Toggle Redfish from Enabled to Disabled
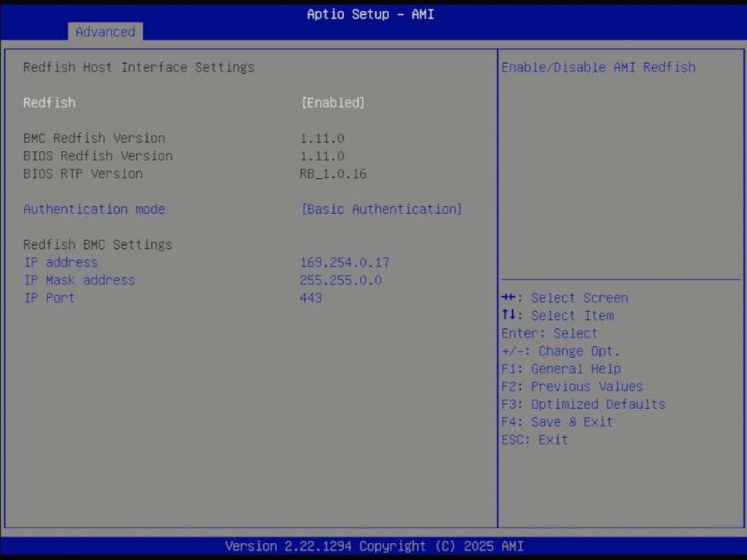This screenshot has width=747, height=560. point(333,102)
